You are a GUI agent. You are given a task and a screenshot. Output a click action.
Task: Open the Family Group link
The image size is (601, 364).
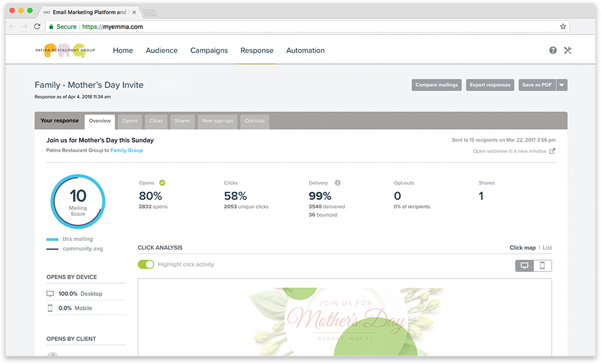[x=126, y=150]
